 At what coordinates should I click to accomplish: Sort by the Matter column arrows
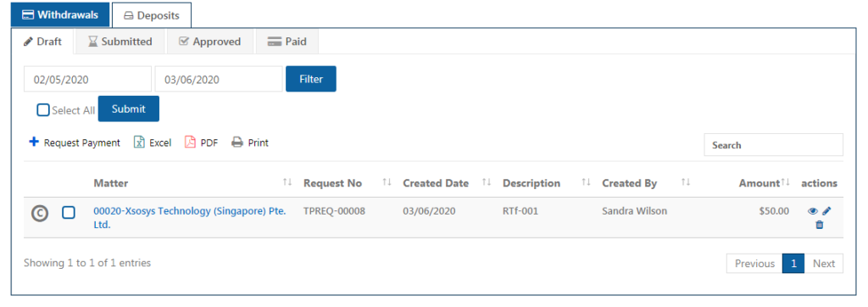click(x=287, y=182)
